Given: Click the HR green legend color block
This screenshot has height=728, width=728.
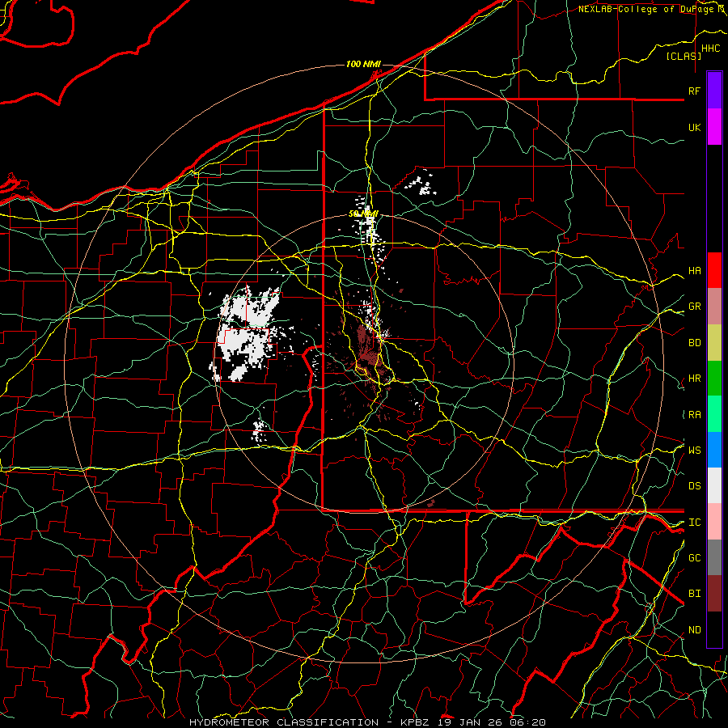Looking at the screenshot, I should pyautogui.click(x=714, y=378).
